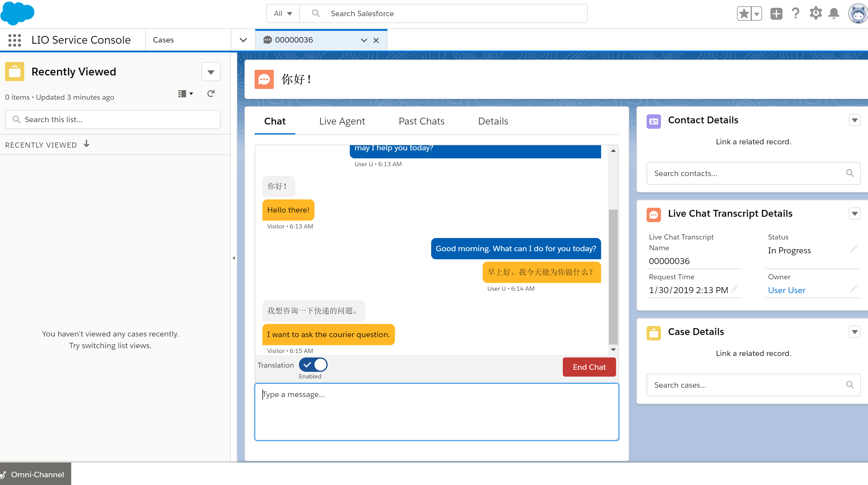Open the search scope All dropdown
This screenshot has width=868, height=485.
point(283,14)
